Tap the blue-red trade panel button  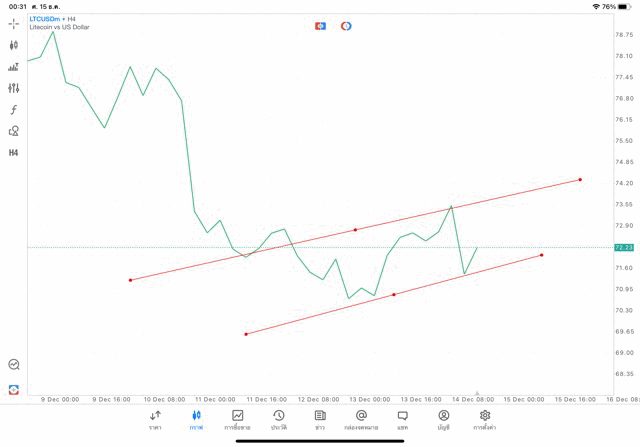coord(320,26)
